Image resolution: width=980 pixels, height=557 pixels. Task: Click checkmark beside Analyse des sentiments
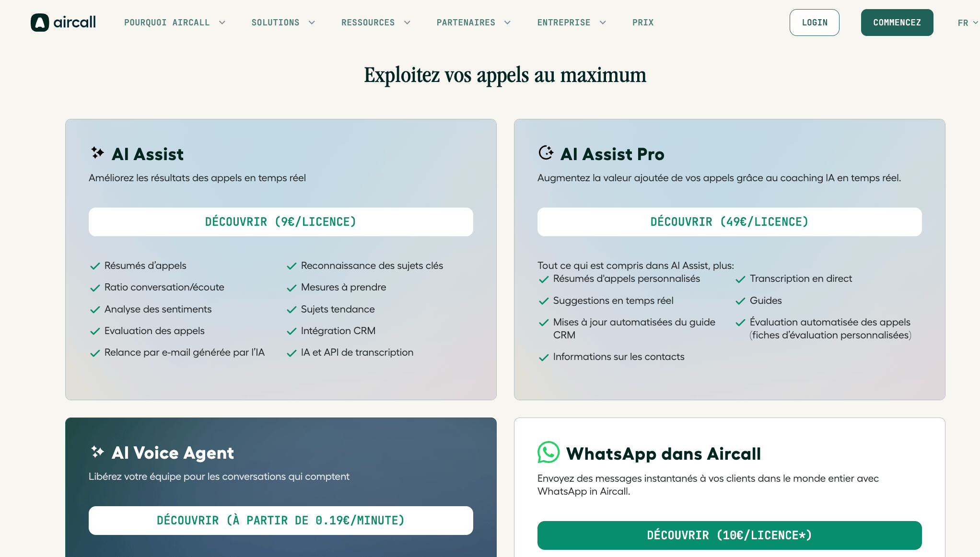pyautogui.click(x=95, y=310)
